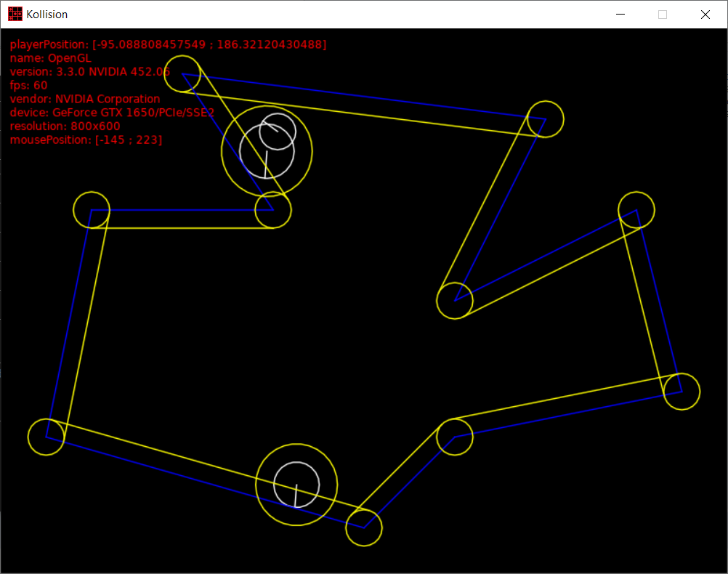
Task: Click the mousePosition debug text line
Action: coord(86,140)
